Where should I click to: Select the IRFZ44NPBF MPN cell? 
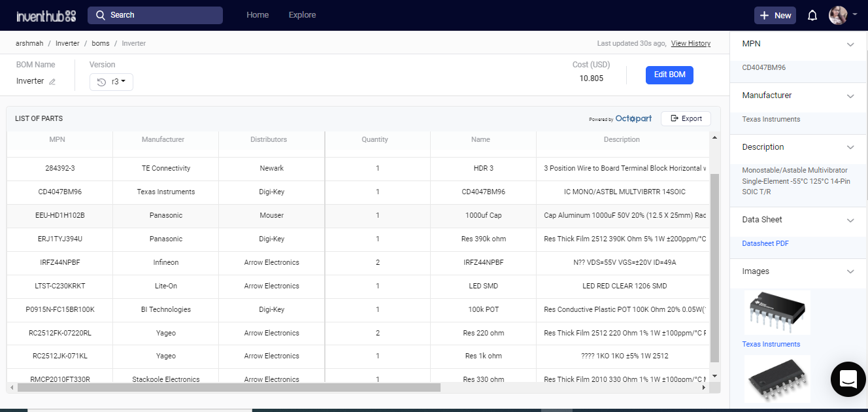[60, 263]
